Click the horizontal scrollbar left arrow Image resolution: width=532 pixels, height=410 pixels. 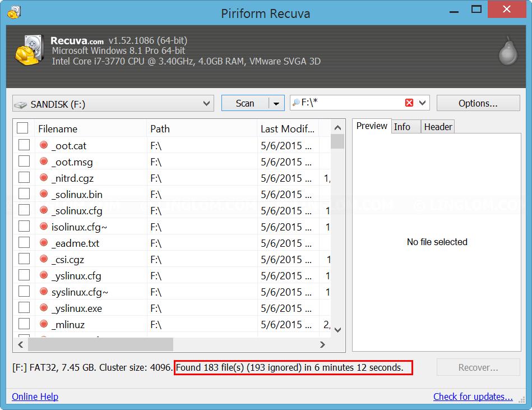[21, 344]
